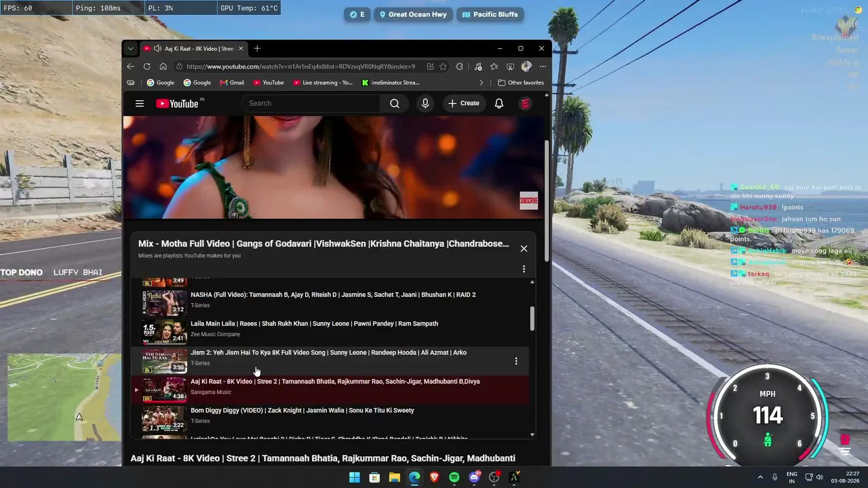View site information lock icon
This screenshot has height=488, width=868.
[x=179, y=66]
